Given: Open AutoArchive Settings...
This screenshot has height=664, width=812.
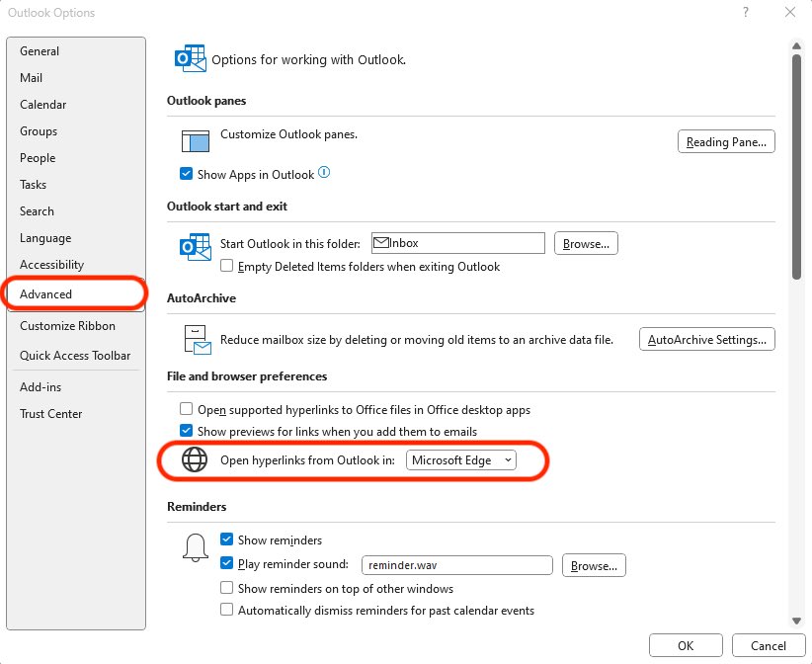Looking at the screenshot, I should tap(707, 339).
